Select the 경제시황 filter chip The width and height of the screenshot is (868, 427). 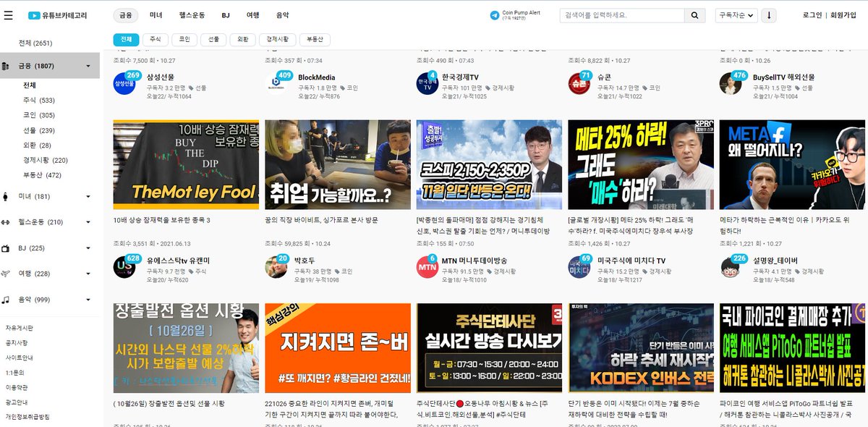tap(277, 40)
